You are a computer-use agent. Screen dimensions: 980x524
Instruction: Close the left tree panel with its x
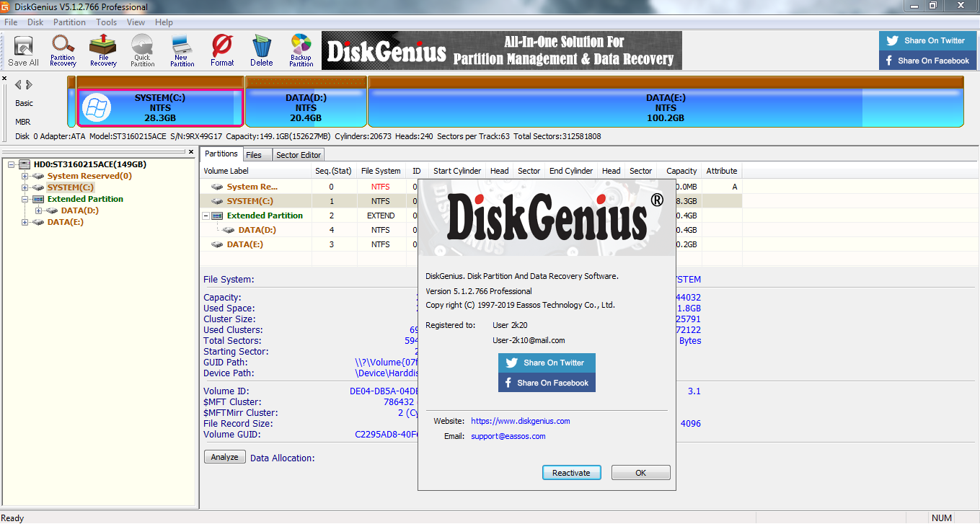(x=191, y=152)
